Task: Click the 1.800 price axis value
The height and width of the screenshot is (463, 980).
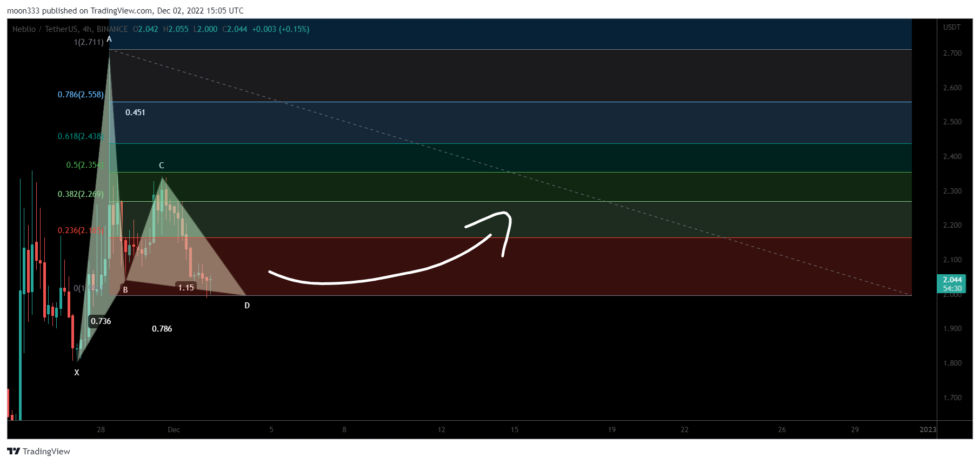Action: 952,363
